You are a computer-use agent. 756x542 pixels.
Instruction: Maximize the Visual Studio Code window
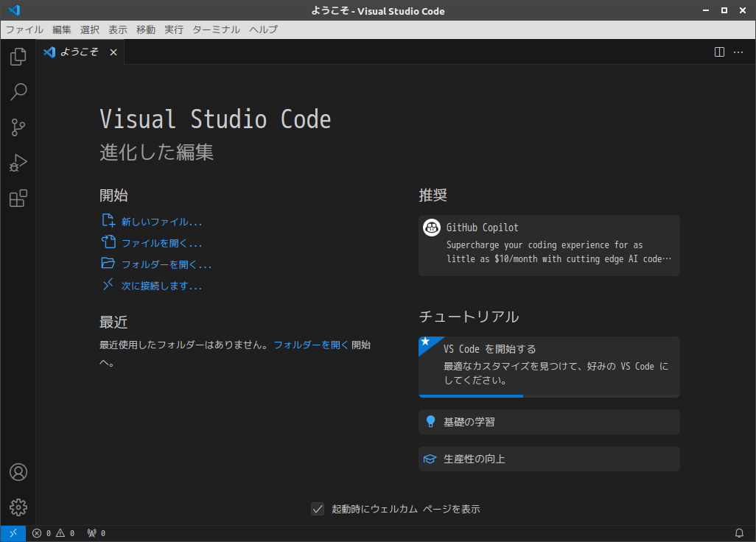pos(724,10)
